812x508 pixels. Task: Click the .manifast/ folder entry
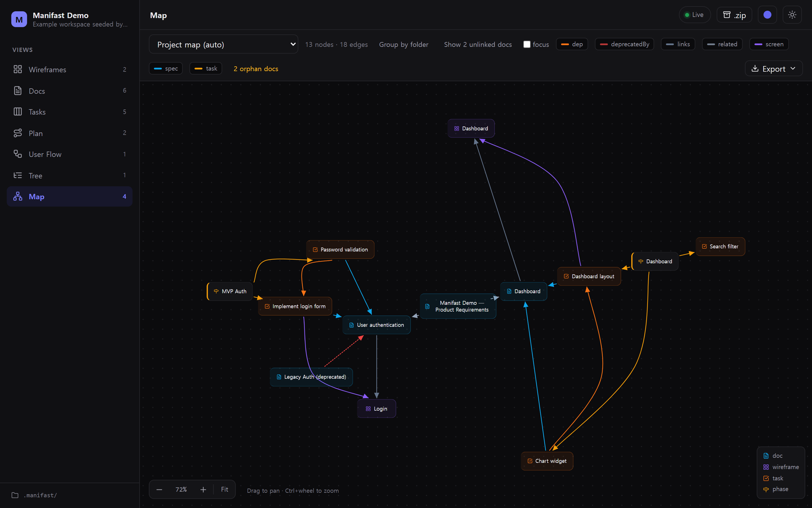(x=35, y=495)
